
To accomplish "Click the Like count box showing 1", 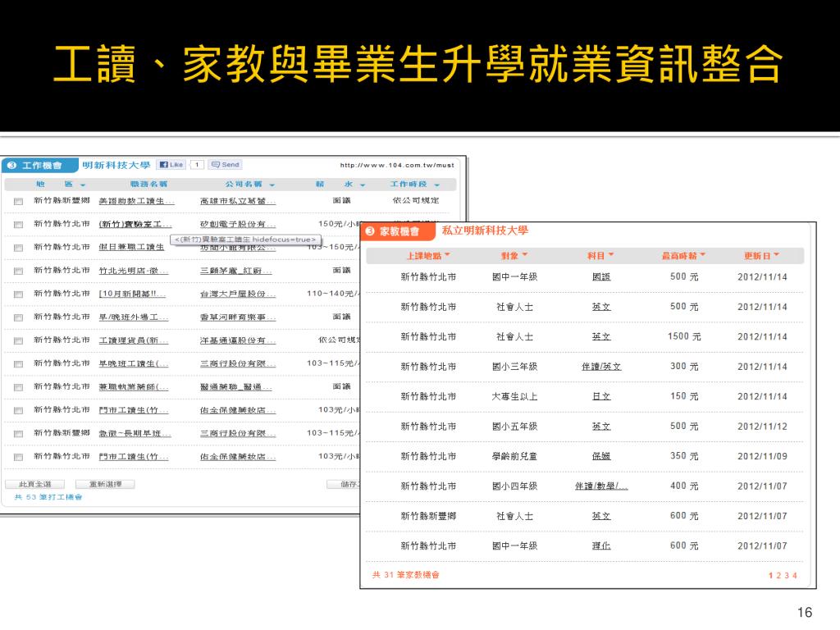I will pos(197,164).
